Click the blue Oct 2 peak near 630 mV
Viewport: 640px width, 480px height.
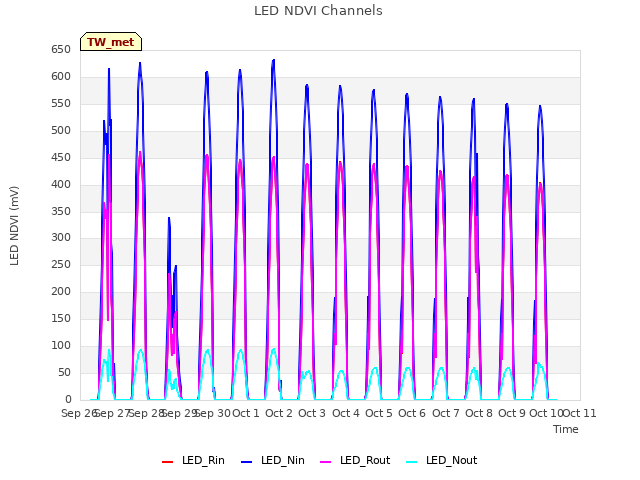coord(273,61)
